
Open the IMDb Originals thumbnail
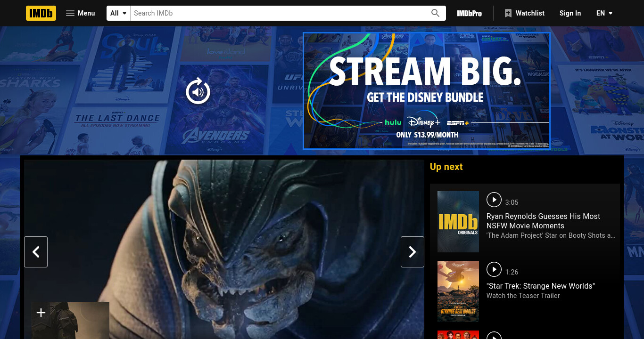click(458, 222)
